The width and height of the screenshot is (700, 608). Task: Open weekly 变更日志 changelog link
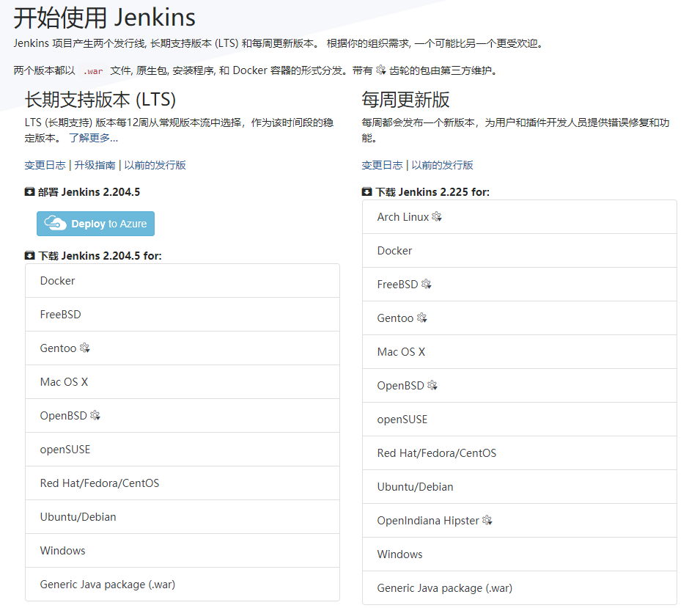[382, 165]
